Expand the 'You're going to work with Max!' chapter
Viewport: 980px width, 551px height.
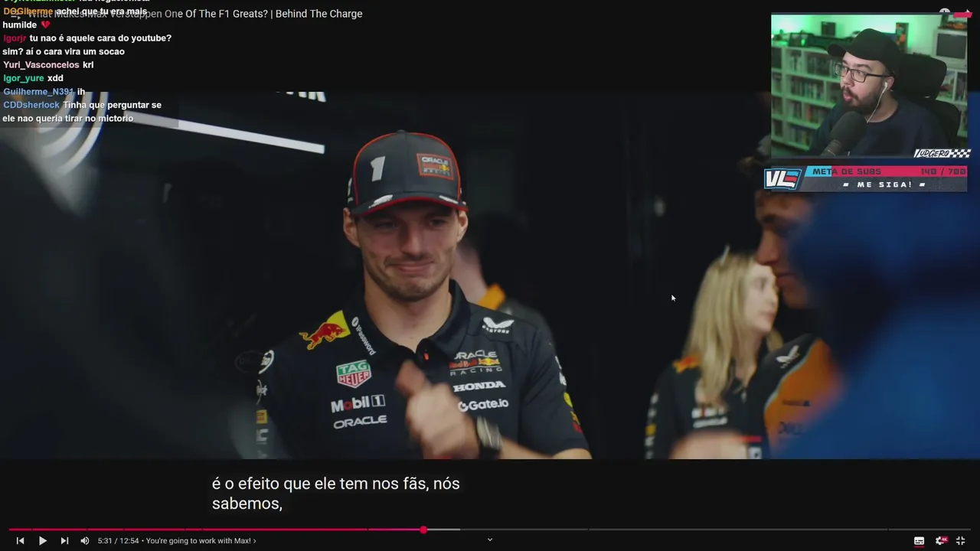201,541
